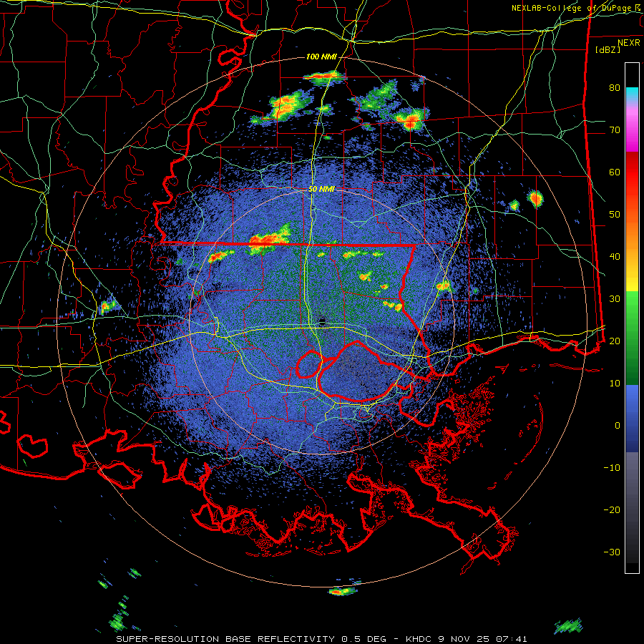
Task: Click the 20 value on the dBZ scale
Action: pos(615,341)
